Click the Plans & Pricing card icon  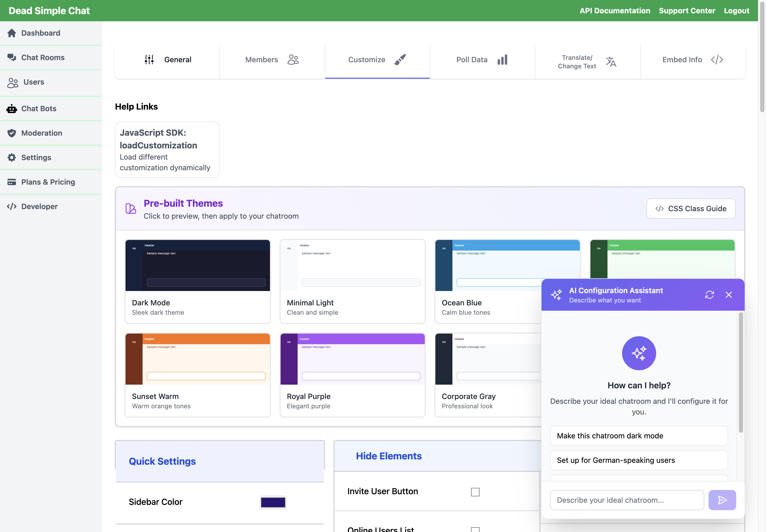coord(12,182)
